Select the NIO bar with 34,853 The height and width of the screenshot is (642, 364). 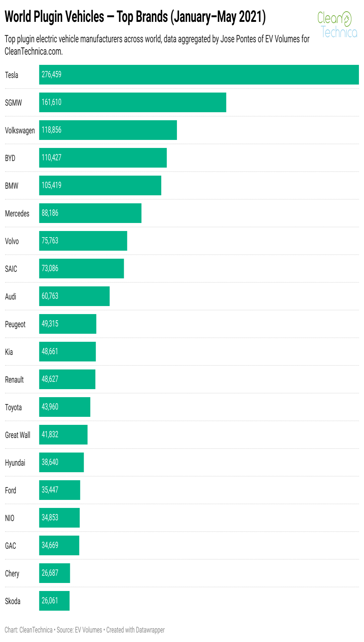(x=59, y=518)
